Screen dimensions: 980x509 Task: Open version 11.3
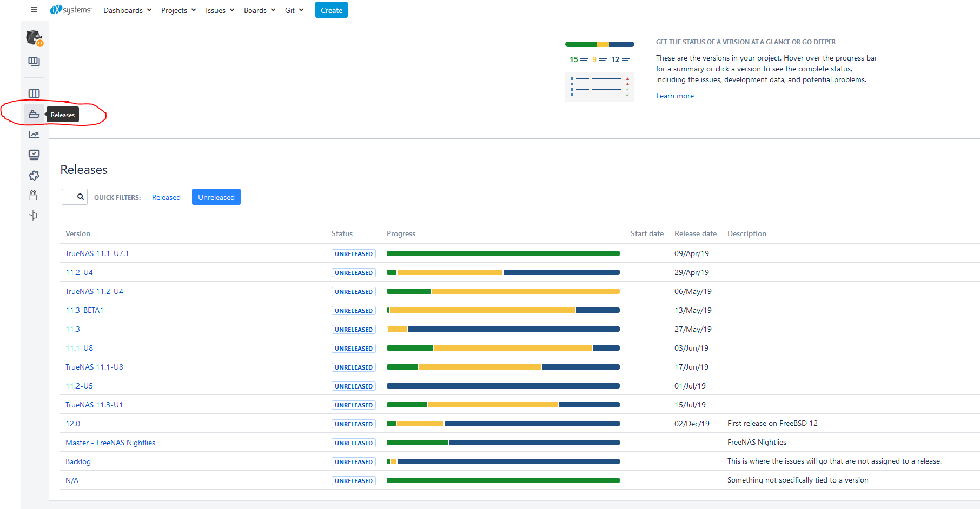click(x=72, y=329)
